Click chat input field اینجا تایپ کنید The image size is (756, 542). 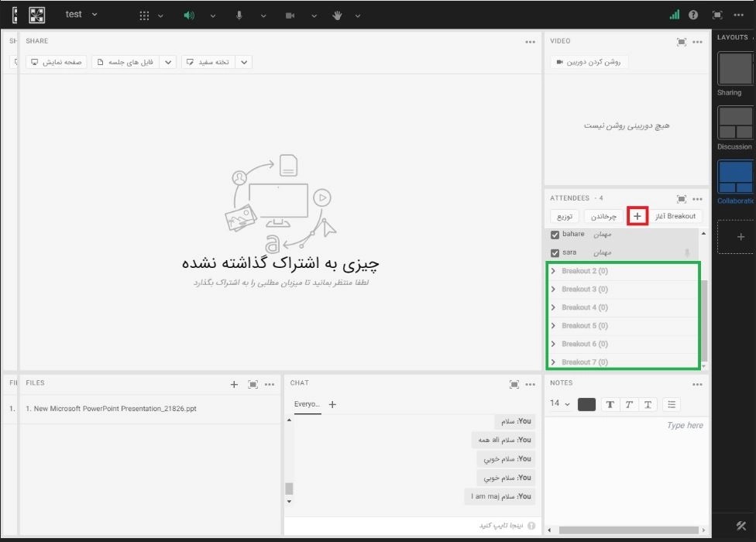coord(412,526)
